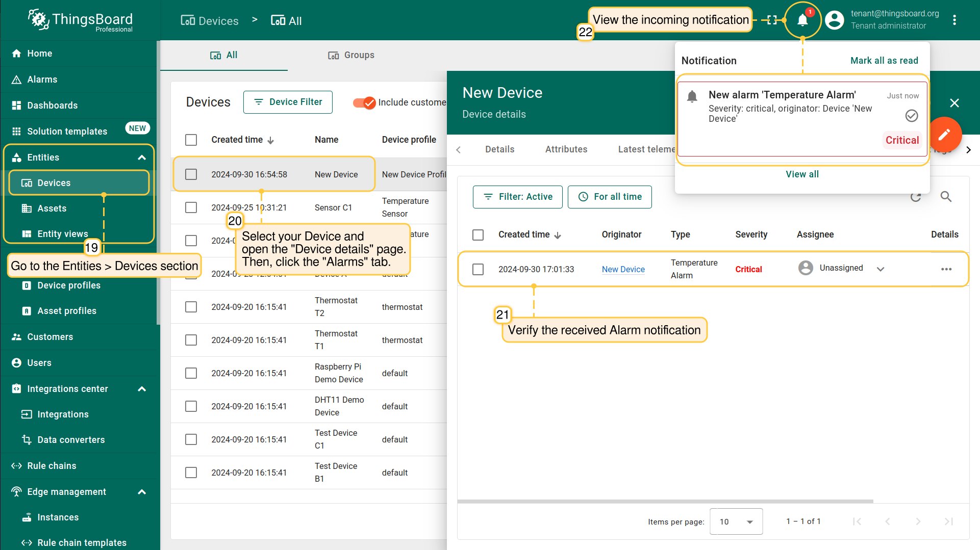Check the New Device row checkbox
The image size is (980, 550).
(x=191, y=174)
